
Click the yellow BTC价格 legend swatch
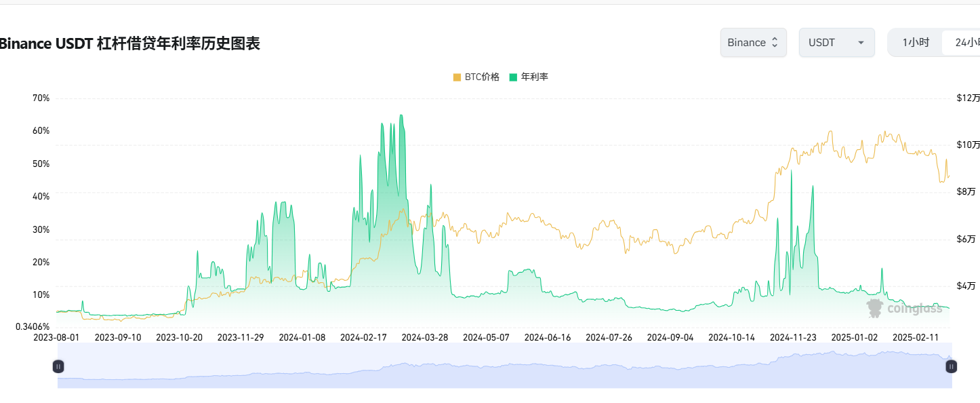[x=457, y=77]
